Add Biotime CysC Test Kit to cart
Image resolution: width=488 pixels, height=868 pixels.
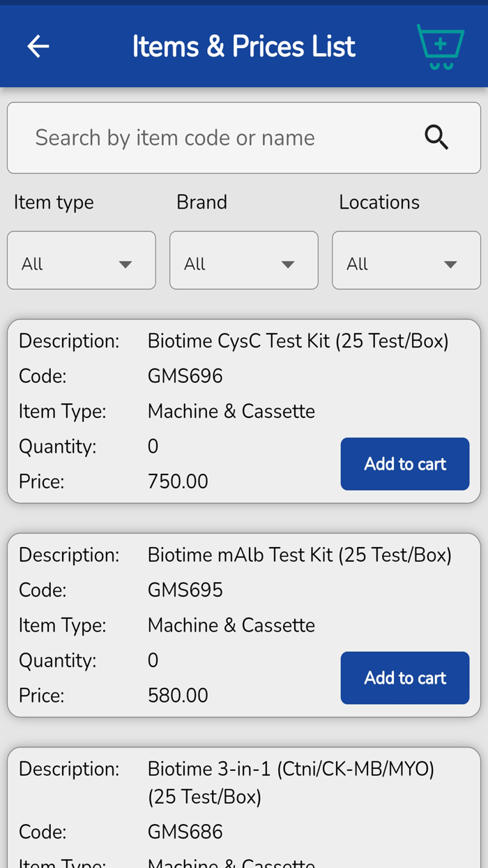point(404,464)
